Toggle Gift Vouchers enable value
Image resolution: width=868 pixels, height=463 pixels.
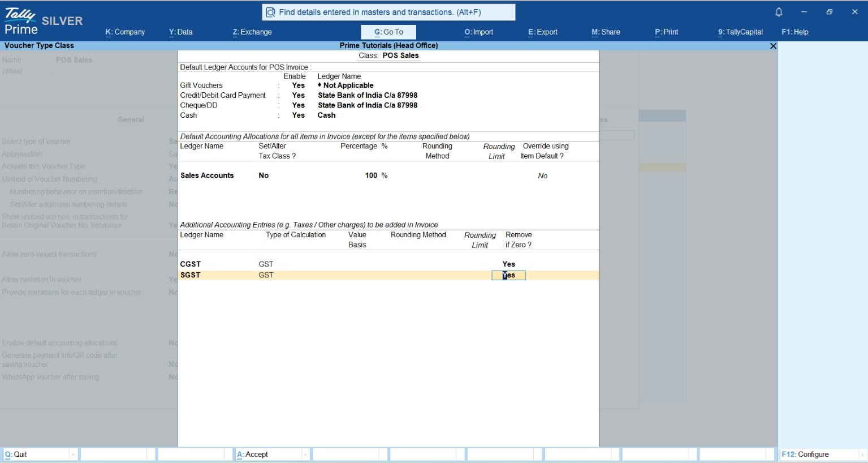(299, 85)
